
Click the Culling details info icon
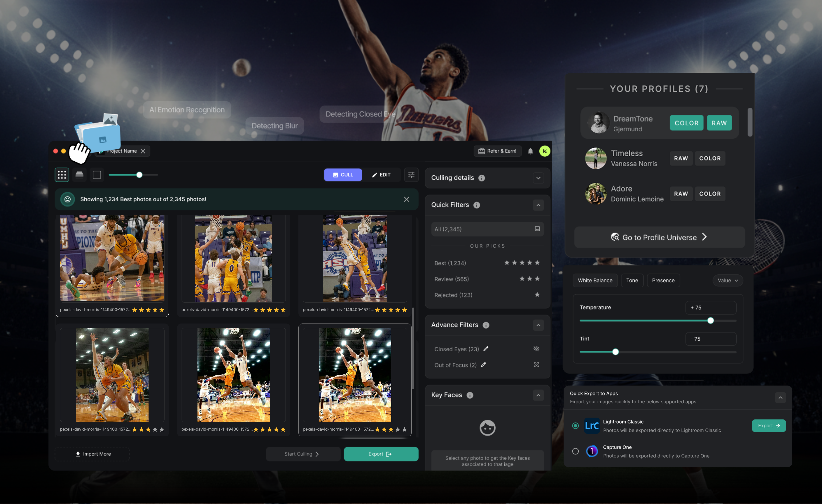(481, 178)
